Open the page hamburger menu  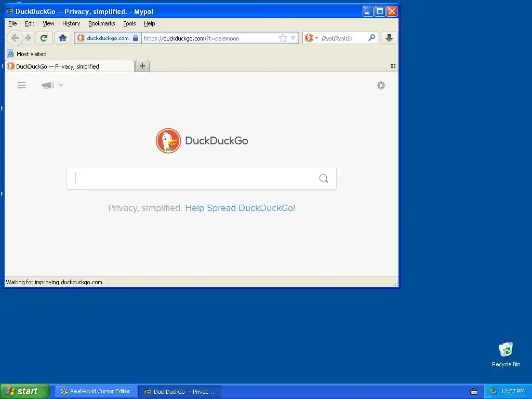[21, 85]
